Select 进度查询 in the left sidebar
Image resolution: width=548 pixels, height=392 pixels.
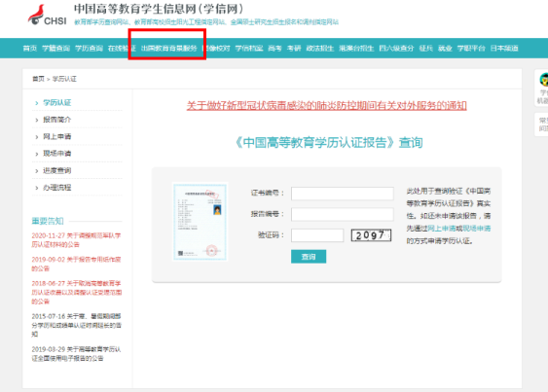click(57, 170)
